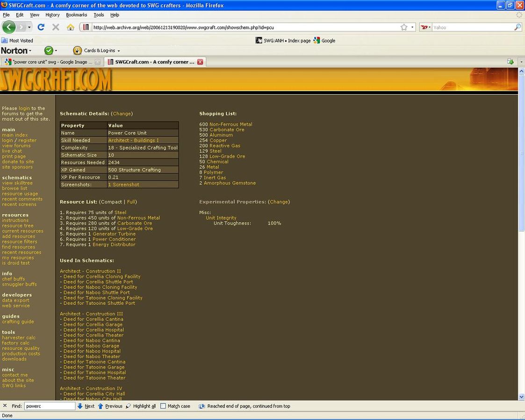The height and width of the screenshot is (420, 525).
Task: Click Next in the Find bar
Action: [x=86, y=406]
